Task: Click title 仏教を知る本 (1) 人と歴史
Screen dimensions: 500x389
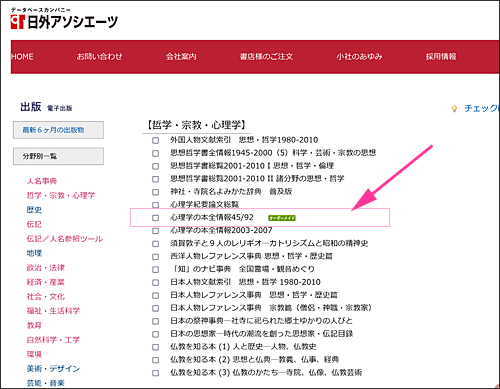Action: [243, 347]
